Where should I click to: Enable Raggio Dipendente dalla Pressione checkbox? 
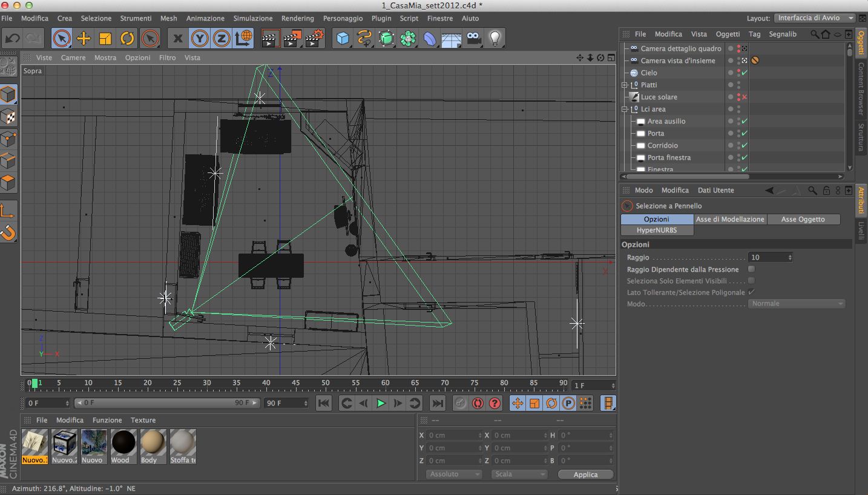pyautogui.click(x=751, y=269)
